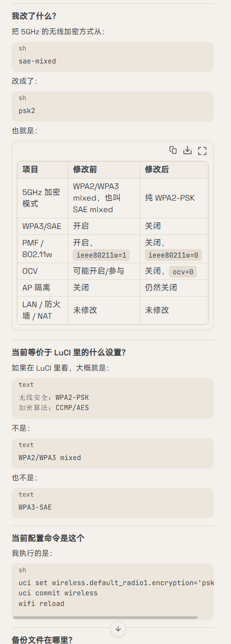Screen dimensions: 231x644
Task: Click the ieee80211w=1 inline code
Action: [x=101, y=255]
